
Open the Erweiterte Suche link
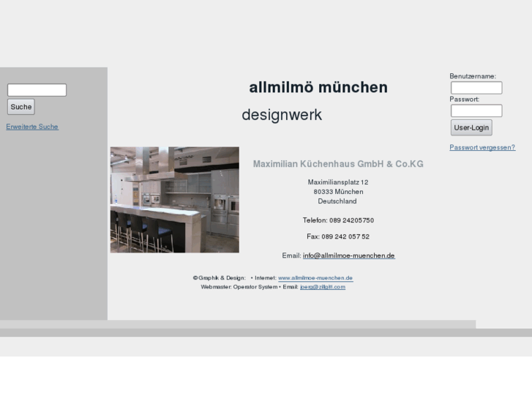click(x=32, y=127)
